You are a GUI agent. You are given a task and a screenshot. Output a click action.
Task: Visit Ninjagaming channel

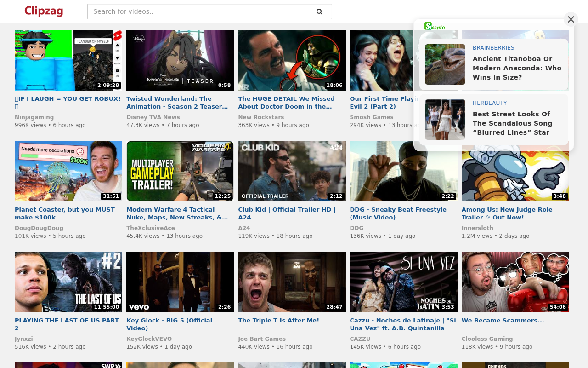pyautogui.click(x=34, y=117)
